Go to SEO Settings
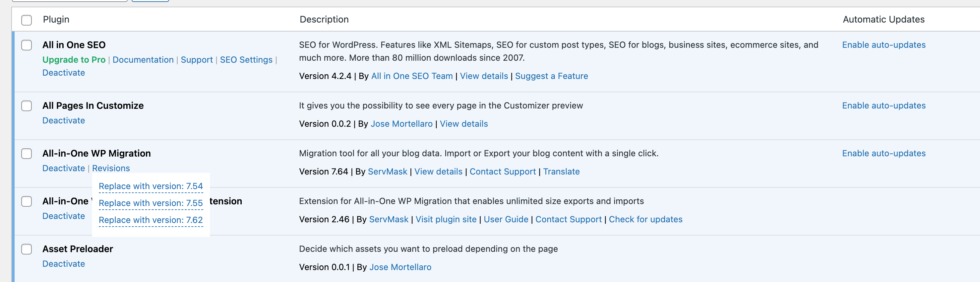 coord(246,60)
